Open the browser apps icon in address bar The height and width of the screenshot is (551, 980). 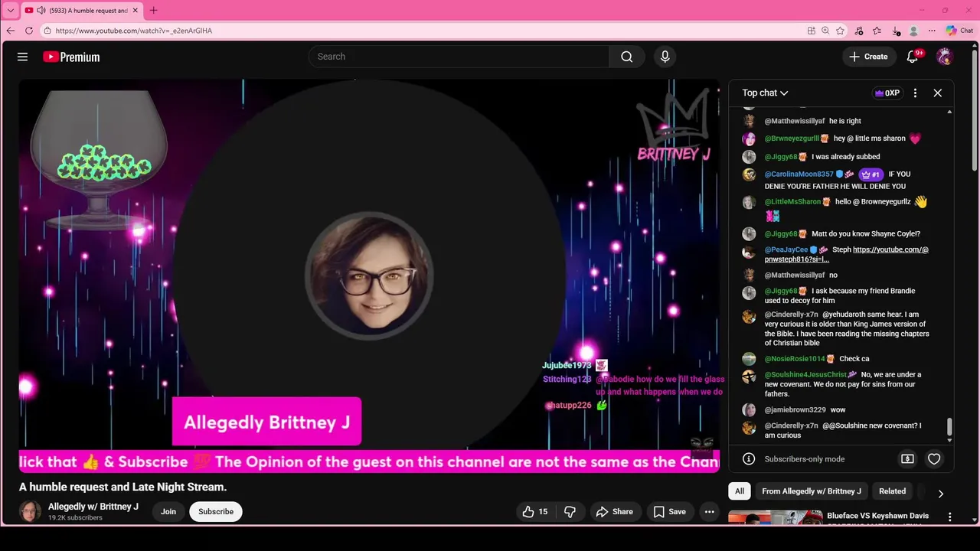(x=812, y=31)
